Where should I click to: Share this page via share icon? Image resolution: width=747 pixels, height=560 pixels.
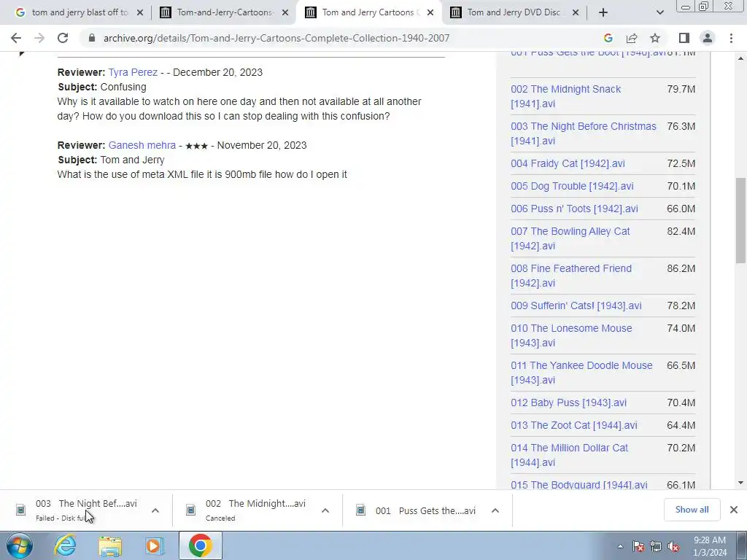(632, 38)
